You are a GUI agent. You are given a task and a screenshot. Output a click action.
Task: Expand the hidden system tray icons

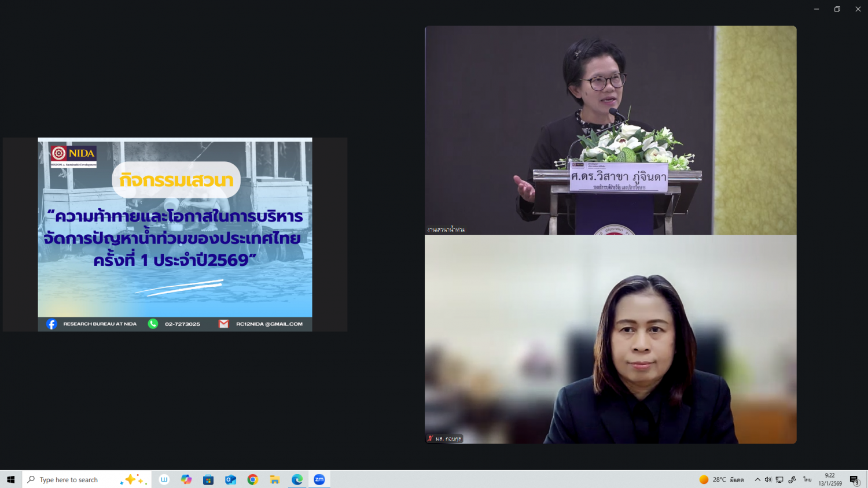pyautogui.click(x=757, y=479)
